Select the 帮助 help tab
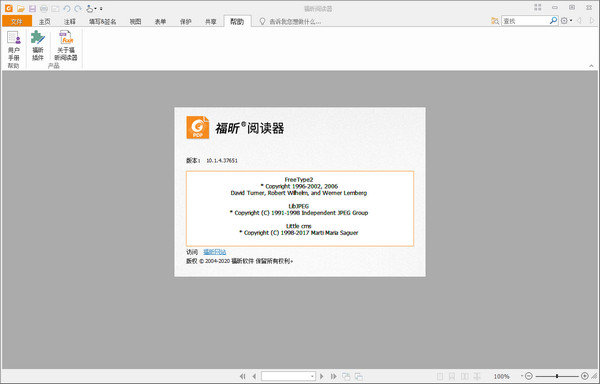 pos(237,21)
